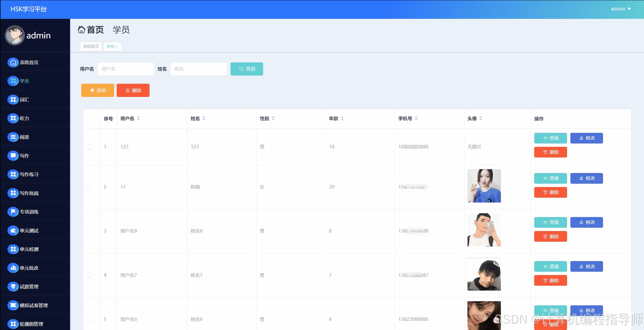Click the 试题管理 sidebar icon
Image resolution: width=644 pixels, height=330 pixels.
tap(13, 287)
